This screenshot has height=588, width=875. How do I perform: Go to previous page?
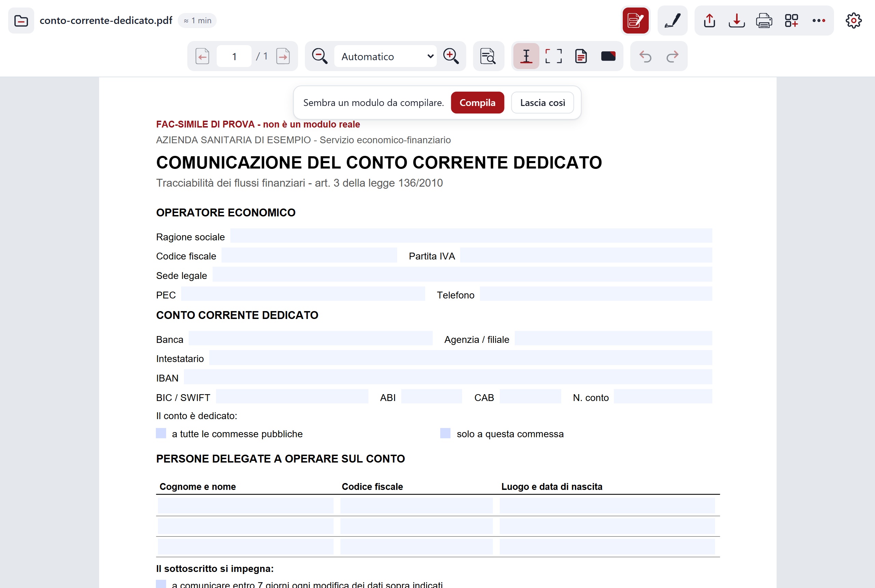click(202, 56)
